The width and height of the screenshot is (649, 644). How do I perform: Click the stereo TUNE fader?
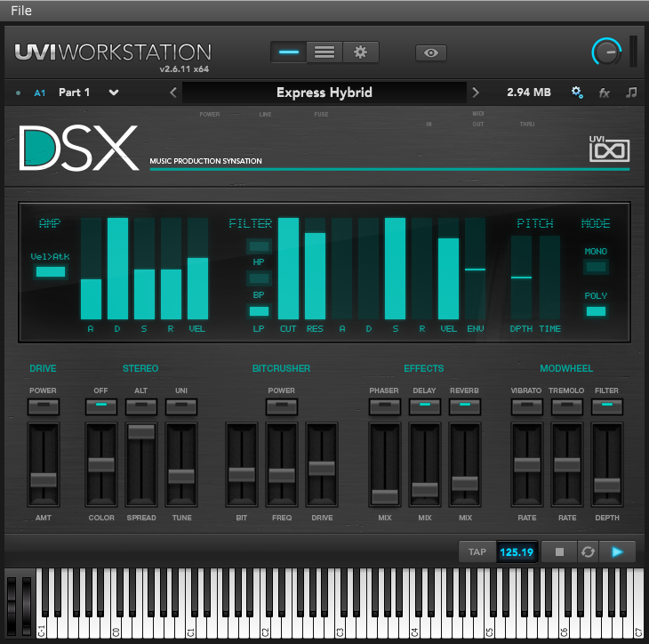[x=181, y=476]
